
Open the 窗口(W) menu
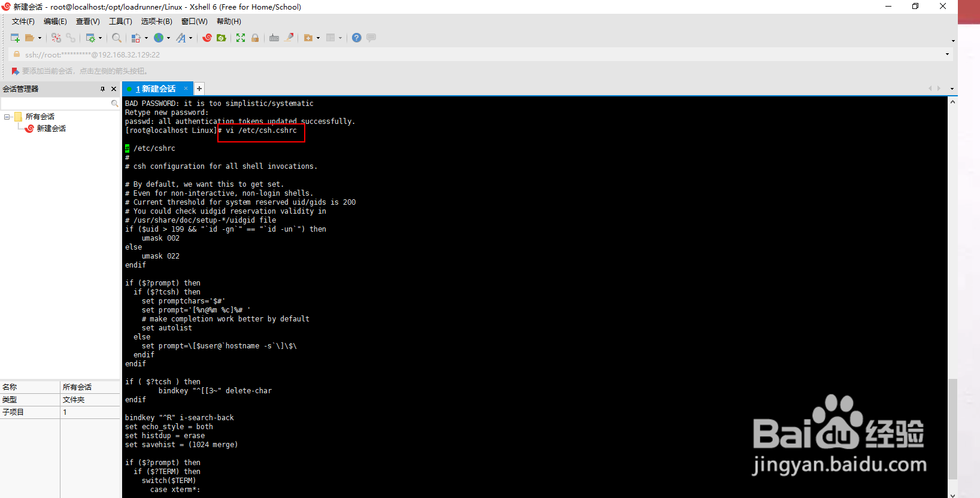point(194,22)
